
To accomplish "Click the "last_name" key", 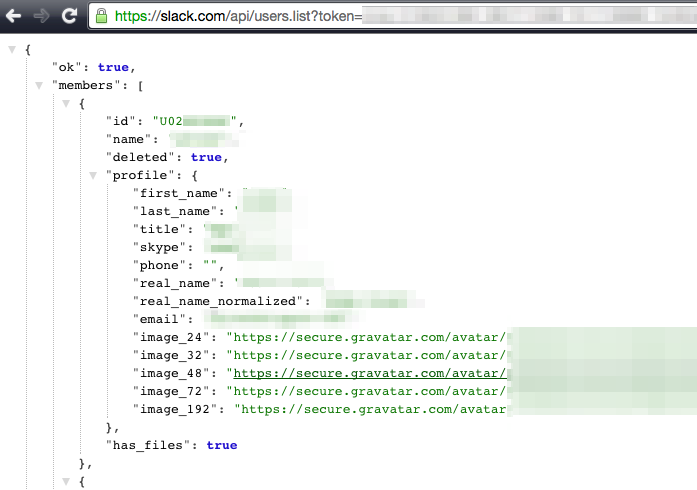I will coord(175,211).
